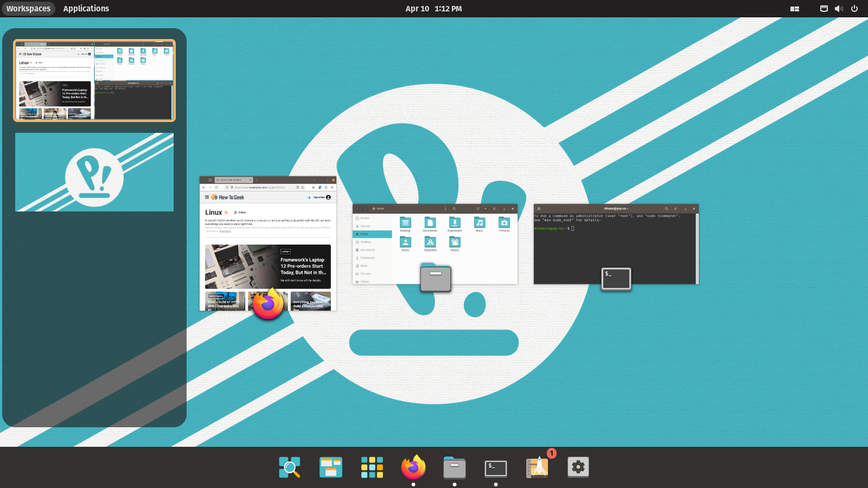Click the Workspaces button in the top bar
The image size is (868, 488).
click(x=28, y=8)
